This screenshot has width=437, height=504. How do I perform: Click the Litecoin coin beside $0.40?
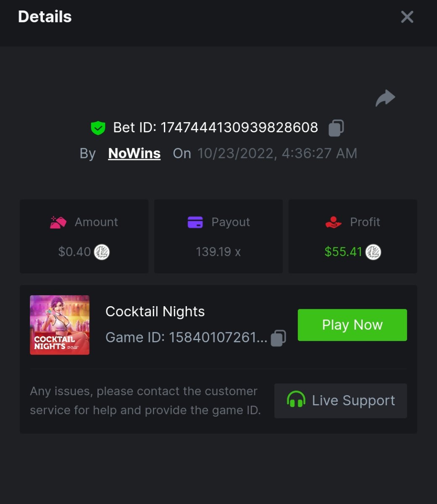tap(102, 252)
